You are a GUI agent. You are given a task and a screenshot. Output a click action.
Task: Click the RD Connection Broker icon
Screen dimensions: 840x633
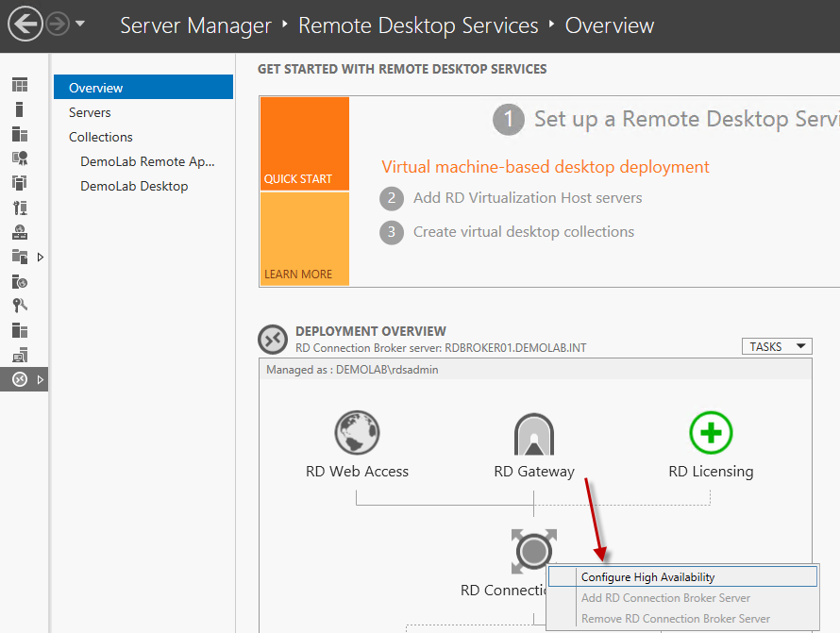coord(533,551)
